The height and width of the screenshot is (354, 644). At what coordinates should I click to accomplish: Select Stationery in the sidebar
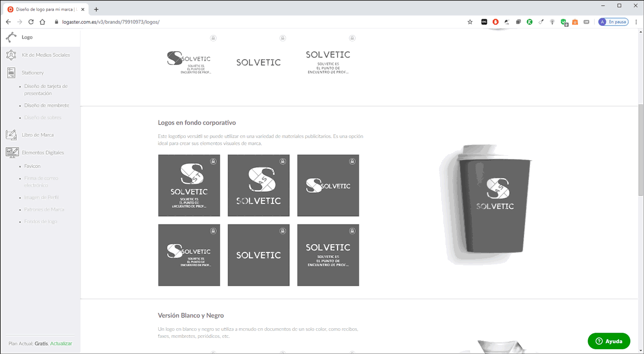[x=33, y=73]
